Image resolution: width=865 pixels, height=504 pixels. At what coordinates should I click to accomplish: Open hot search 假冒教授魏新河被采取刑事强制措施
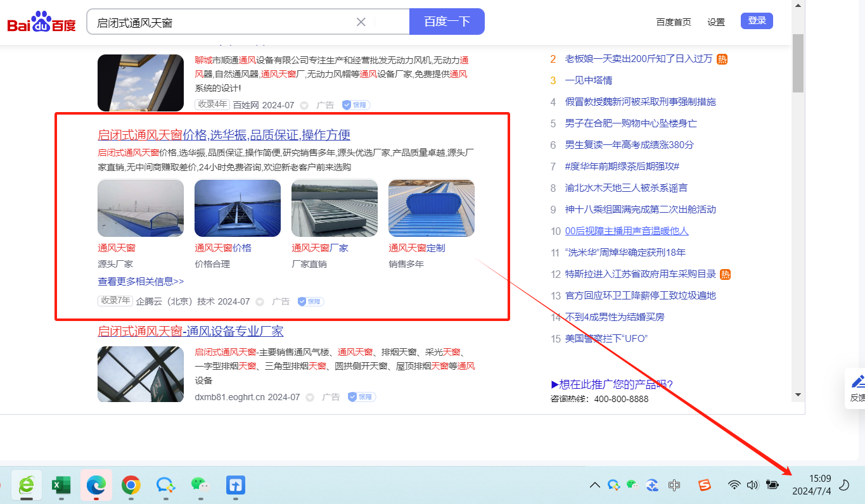click(x=641, y=102)
